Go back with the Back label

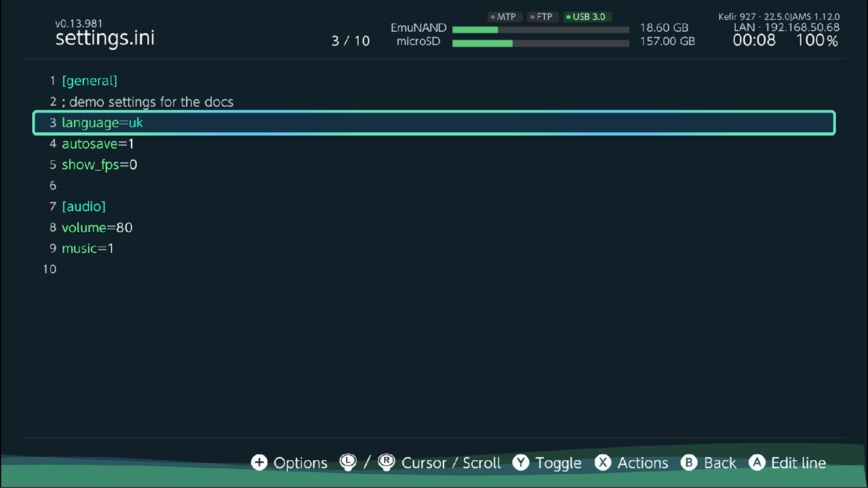click(720, 463)
